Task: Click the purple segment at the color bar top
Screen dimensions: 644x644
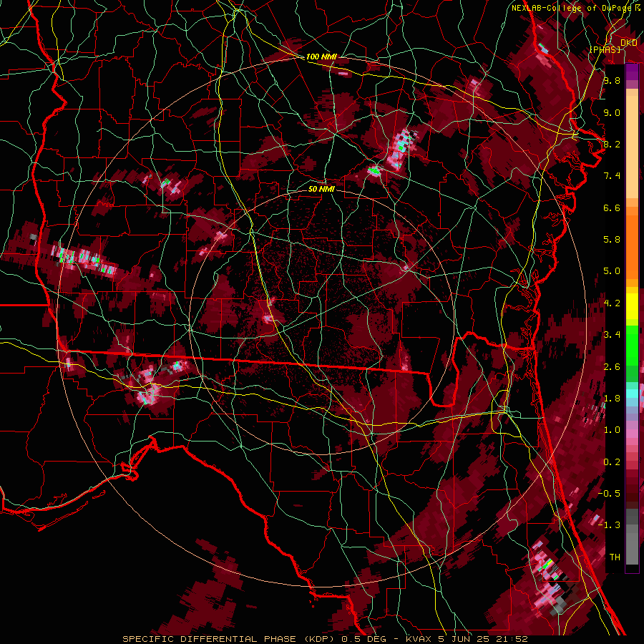Action: click(632, 72)
